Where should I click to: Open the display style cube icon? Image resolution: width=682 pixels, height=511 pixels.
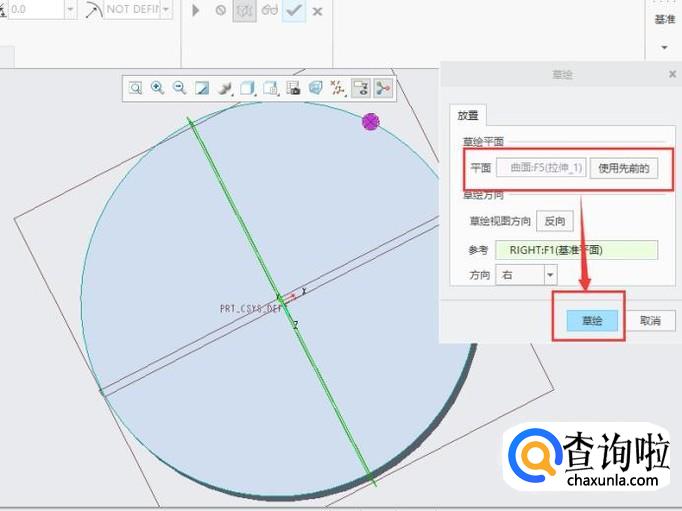(x=247, y=88)
